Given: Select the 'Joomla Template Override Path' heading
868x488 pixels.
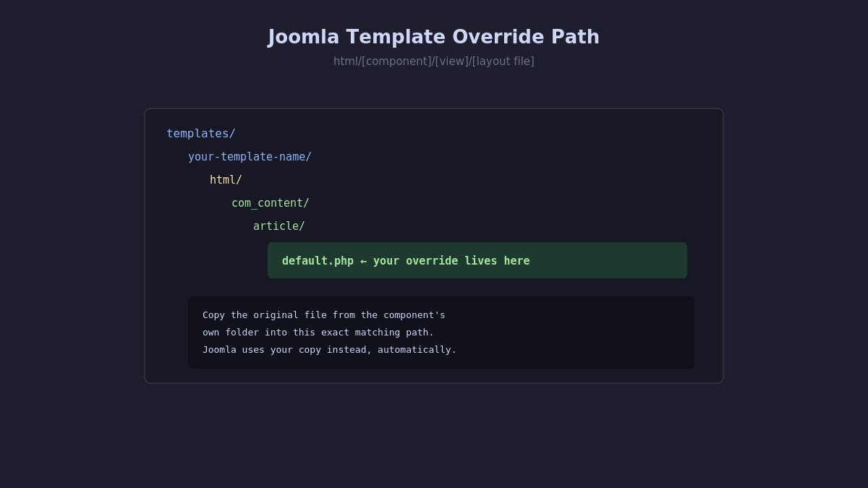Looking at the screenshot, I should click(x=434, y=37).
